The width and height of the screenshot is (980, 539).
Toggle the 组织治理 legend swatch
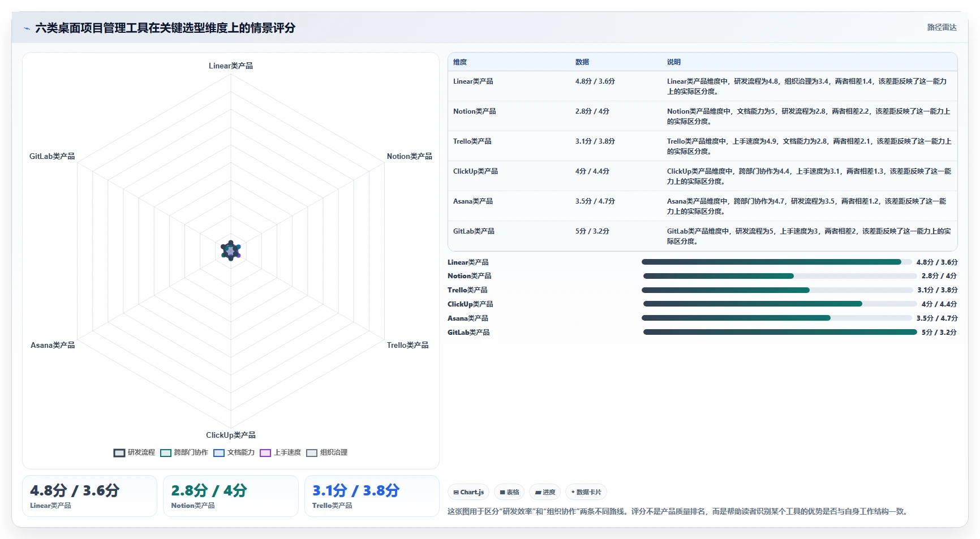(312, 453)
